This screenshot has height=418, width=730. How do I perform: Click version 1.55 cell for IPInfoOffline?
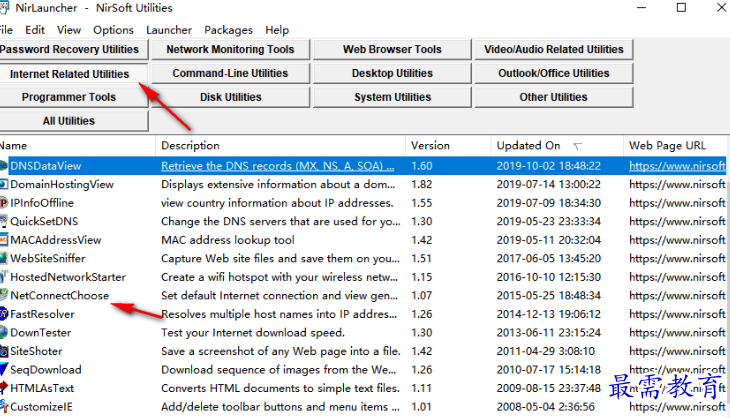coord(421,203)
